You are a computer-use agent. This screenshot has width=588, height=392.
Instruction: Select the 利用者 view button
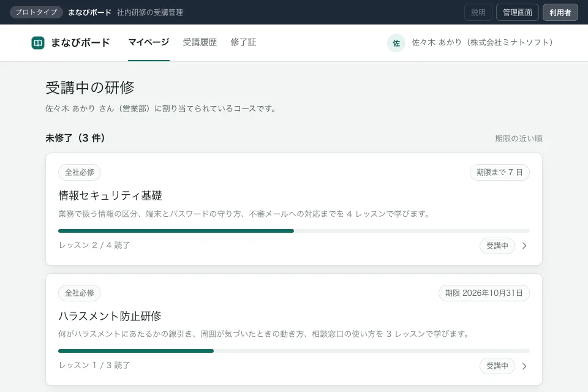560,12
